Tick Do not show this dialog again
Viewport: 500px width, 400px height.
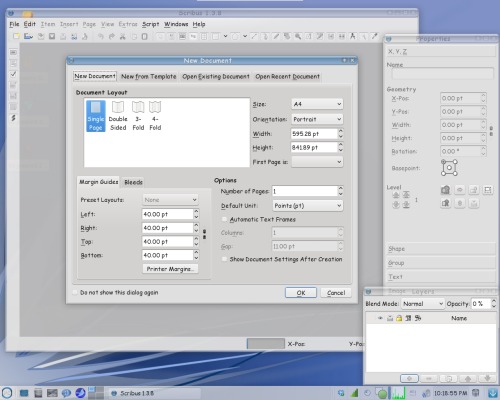(75, 292)
